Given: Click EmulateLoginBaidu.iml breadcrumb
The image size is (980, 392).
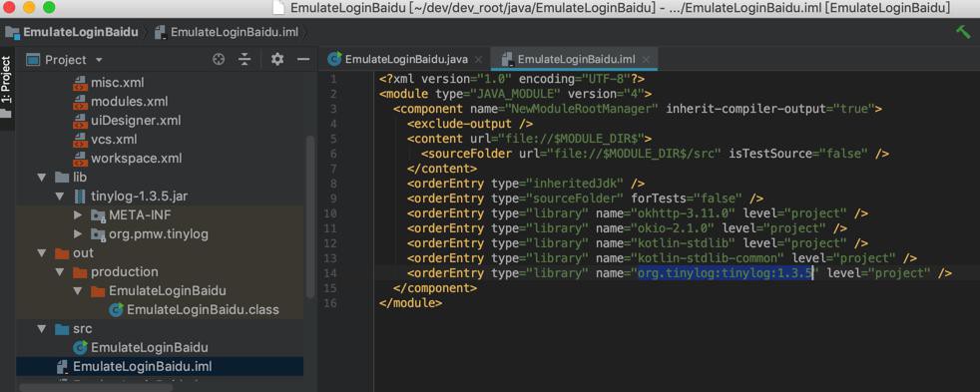Looking at the screenshot, I should point(234,32).
